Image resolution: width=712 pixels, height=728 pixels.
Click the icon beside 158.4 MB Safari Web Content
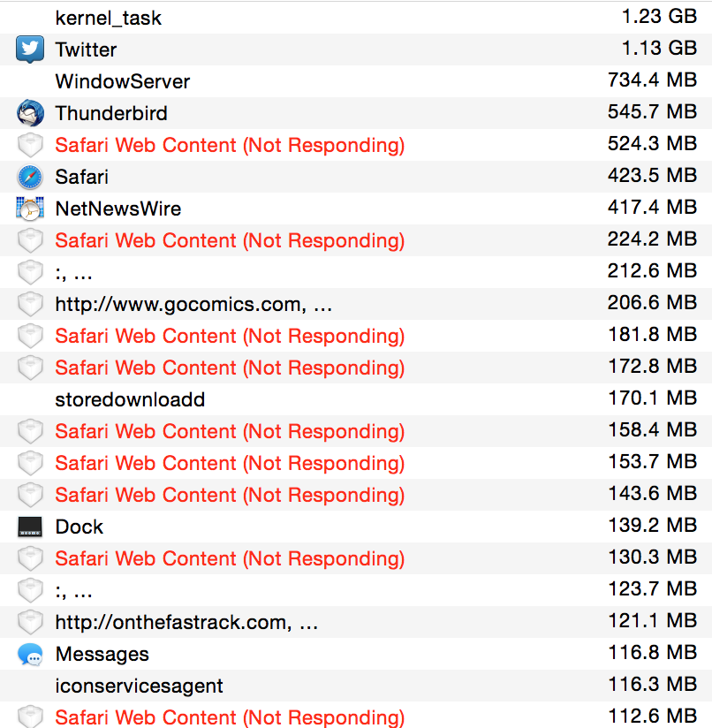tap(30, 431)
